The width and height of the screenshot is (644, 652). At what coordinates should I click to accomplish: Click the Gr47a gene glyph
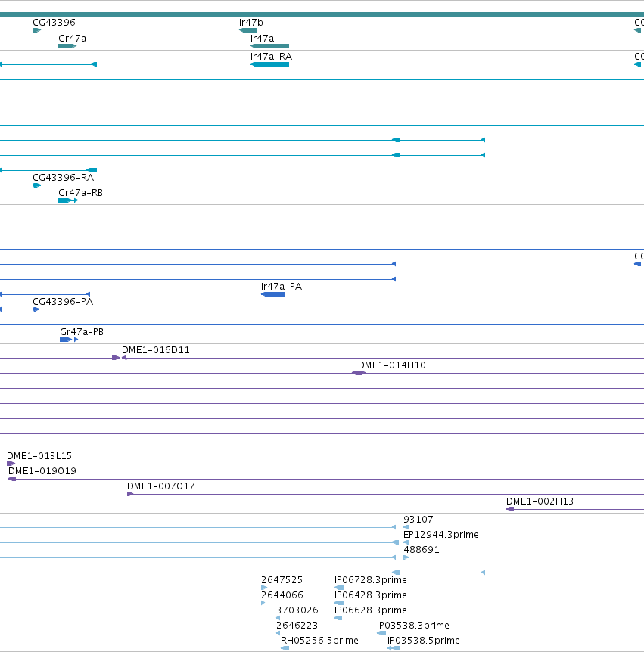[67, 45]
